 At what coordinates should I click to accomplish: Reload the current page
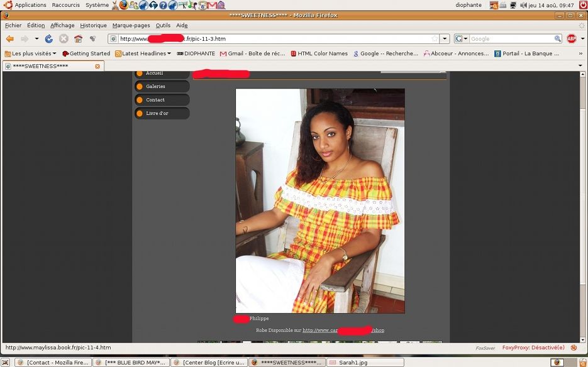point(49,38)
